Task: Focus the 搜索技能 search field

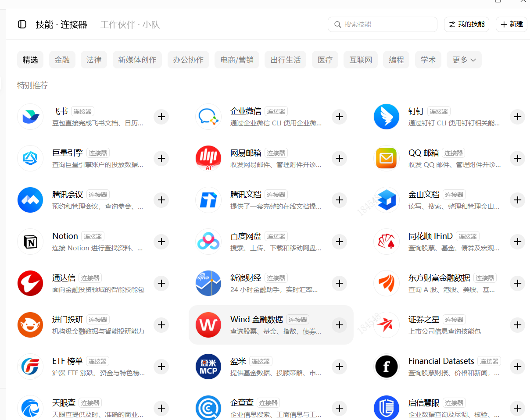Action: pyautogui.click(x=383, y=24)
